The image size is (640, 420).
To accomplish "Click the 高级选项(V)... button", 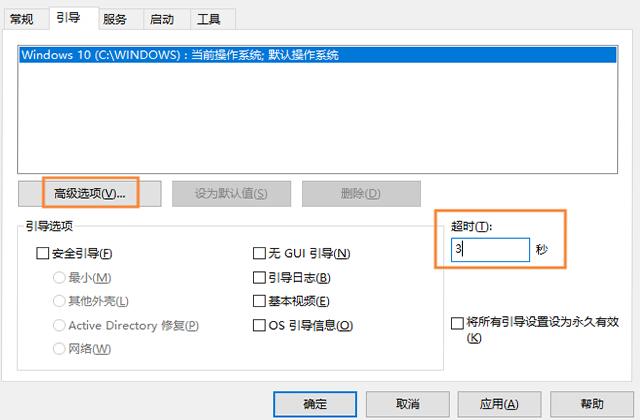I will (x=90, y=193).
